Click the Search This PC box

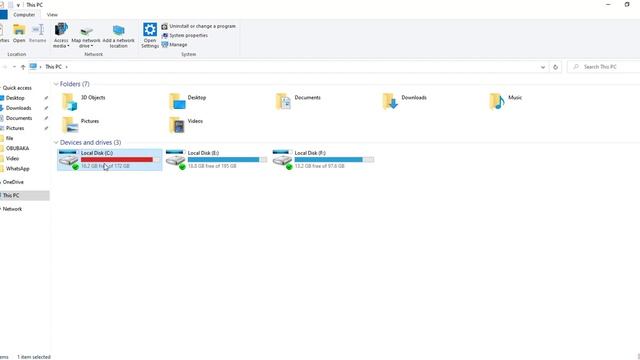[x=604, y=67]
